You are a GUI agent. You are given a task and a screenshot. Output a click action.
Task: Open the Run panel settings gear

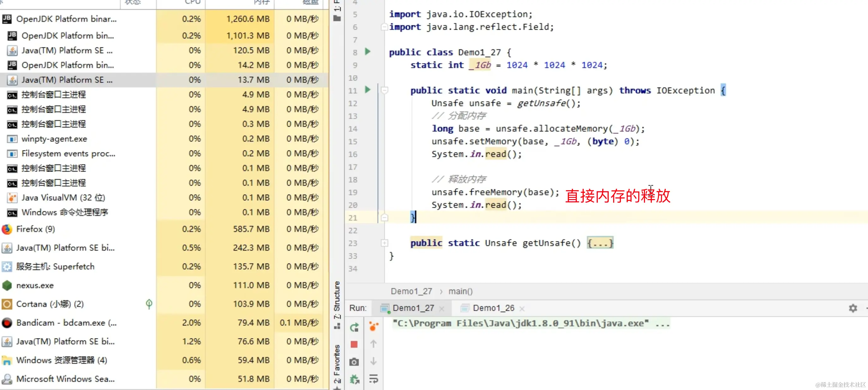coord(853,308)
